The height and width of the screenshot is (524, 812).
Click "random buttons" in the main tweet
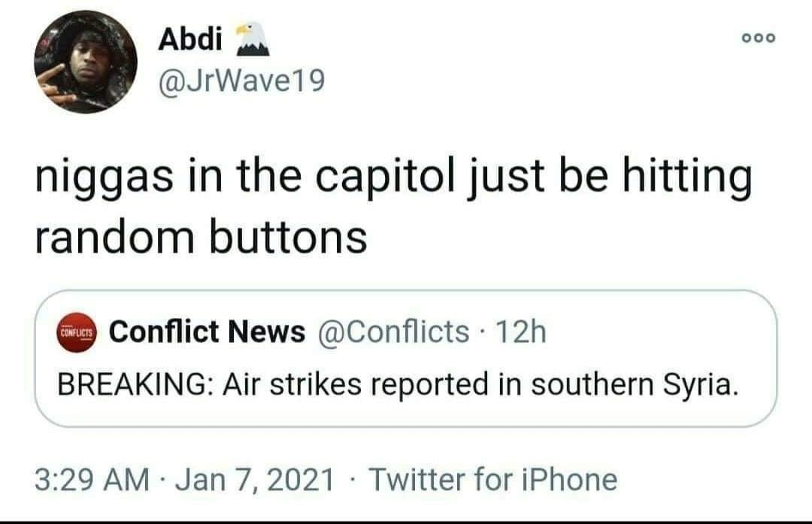[201, 237]
